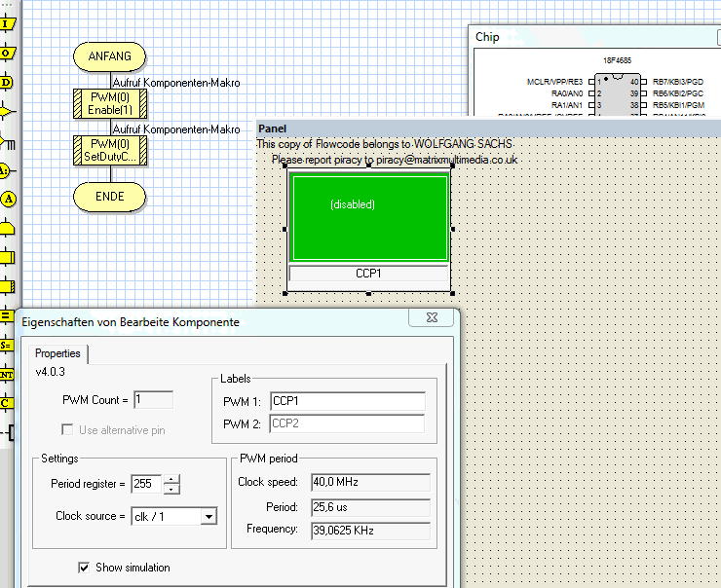The image size is (721, 588).
Task: Click the PWM 1 label field CCP1
Action: point(348,401)
